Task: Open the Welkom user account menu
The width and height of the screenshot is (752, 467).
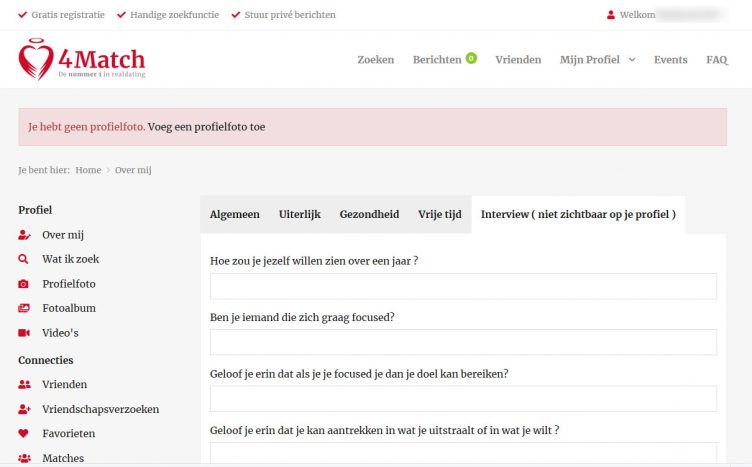Action: coord(664,15)
